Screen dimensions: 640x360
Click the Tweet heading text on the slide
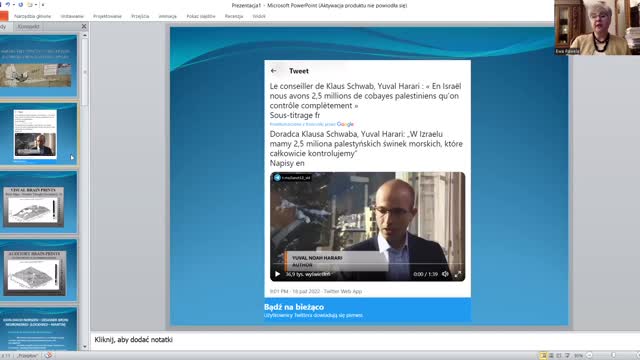point(299,71)
